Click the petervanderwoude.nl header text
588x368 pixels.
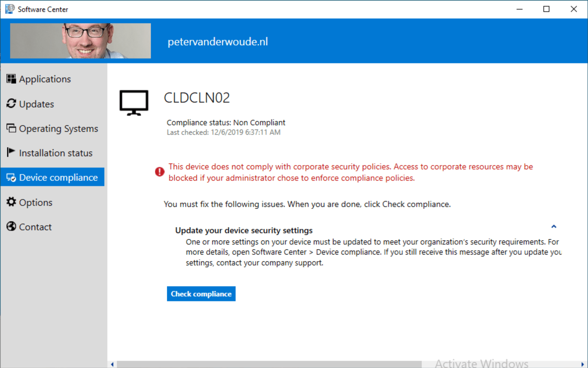(x=218, y=41)
